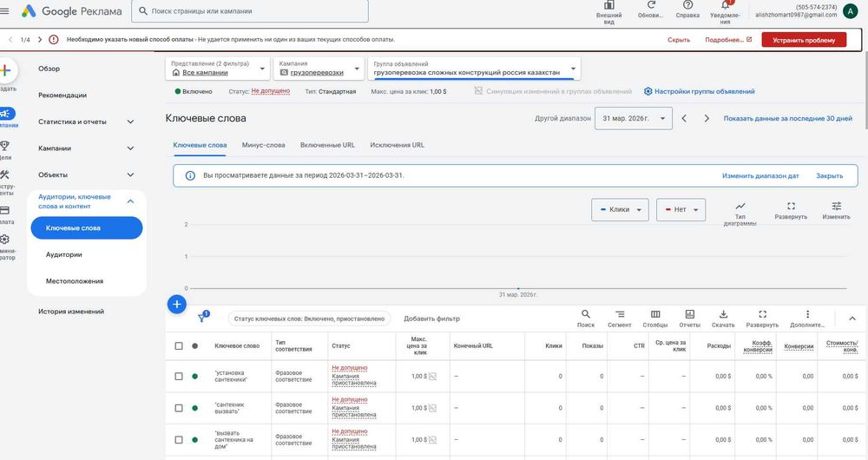Click the Google Ads logo
The width and height of the screenshot is (868, 460).
(29, 10)
